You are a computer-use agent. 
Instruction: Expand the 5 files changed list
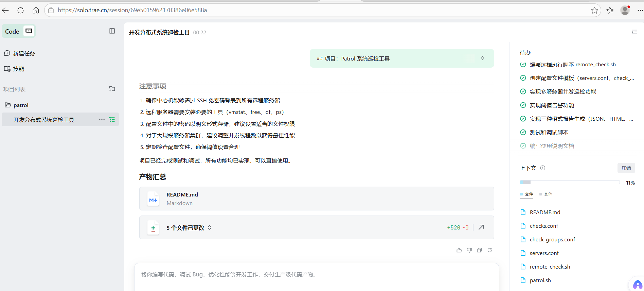[210, 227]
